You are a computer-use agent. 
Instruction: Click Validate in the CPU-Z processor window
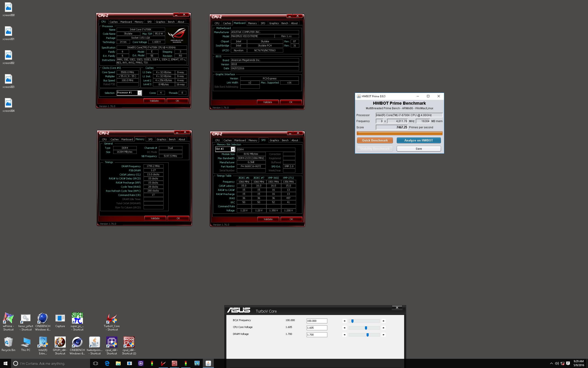(x=154, y=101)
